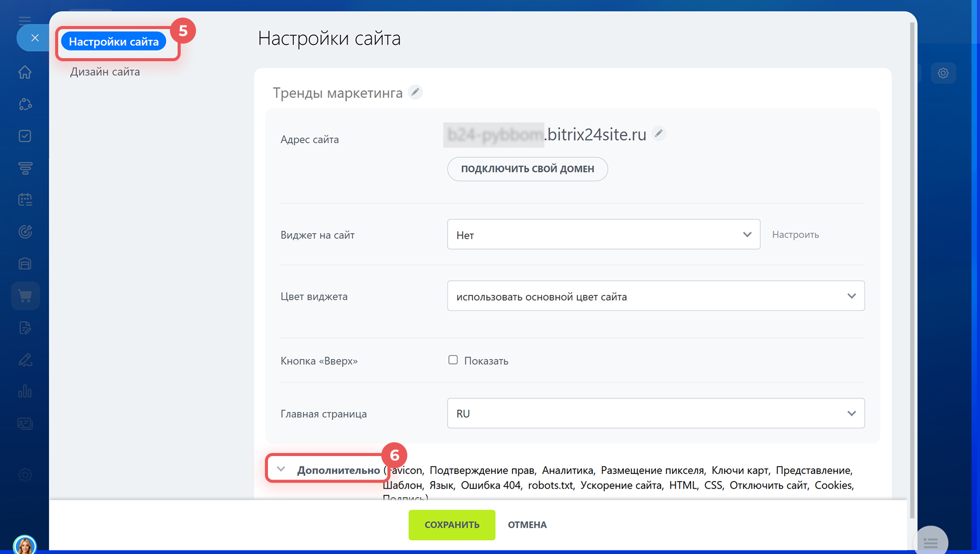The height and width of the screenshot is (554, 980).
Task: Open the home icon in the left sidebar
Action: pos(25,72)
